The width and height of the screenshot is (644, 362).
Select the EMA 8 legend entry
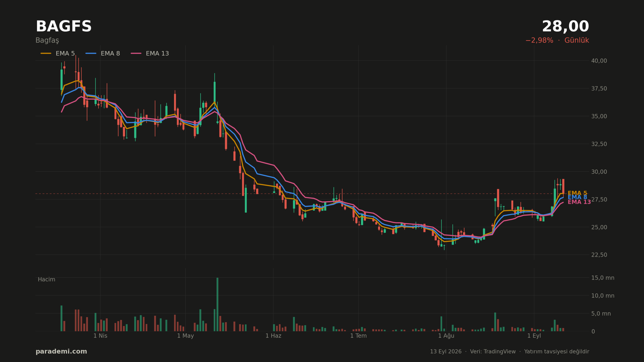click(103, 53)
